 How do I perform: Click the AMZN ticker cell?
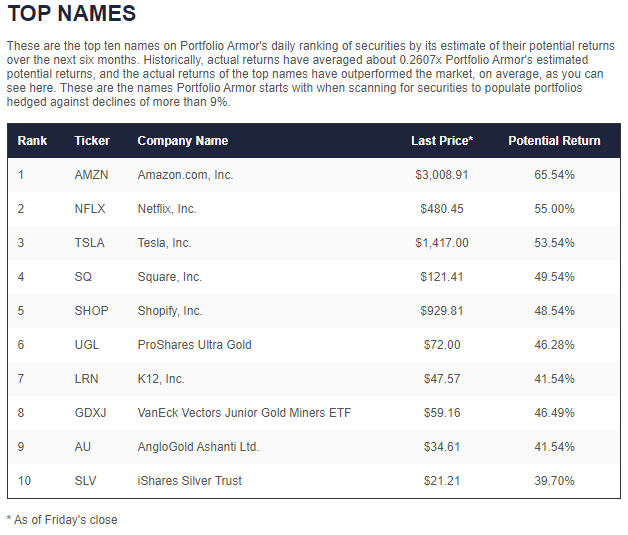(x=91, y=175)
